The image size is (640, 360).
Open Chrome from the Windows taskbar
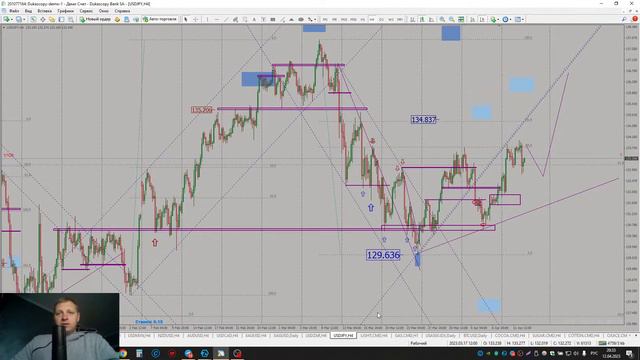123,353
